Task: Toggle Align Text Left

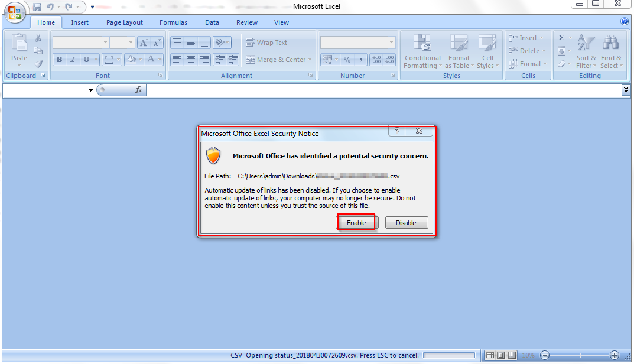Action: [177, 60]
